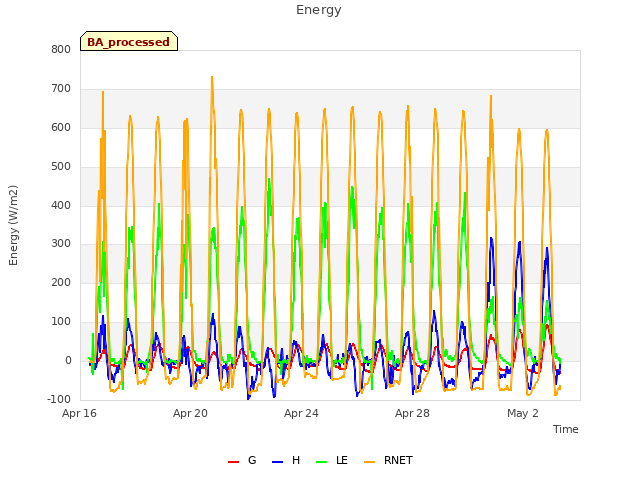Click the Time x-axis title
This screenshot has height=480, width=640.
click(x=565, y=429)
